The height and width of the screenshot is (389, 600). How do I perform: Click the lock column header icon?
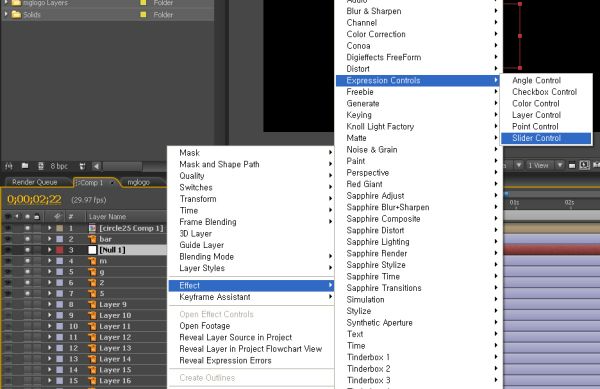[37, 216]
